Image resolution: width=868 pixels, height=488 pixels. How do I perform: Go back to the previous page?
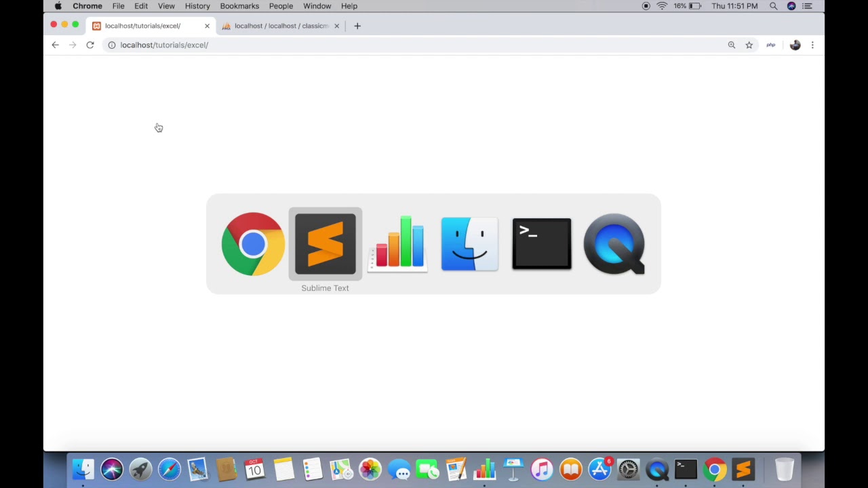point(55,45)
